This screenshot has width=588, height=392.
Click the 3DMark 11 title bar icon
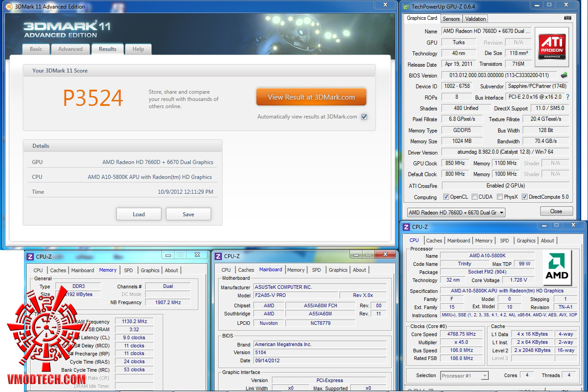(9, 6)
